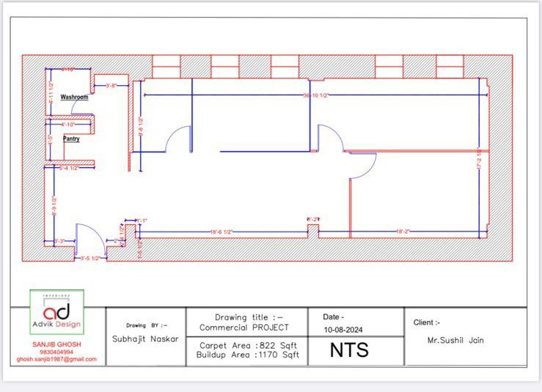Click the phone number 9830404994
Image resolution: width=542 pixels, height=392 pixels.
[x=56, y=352]
